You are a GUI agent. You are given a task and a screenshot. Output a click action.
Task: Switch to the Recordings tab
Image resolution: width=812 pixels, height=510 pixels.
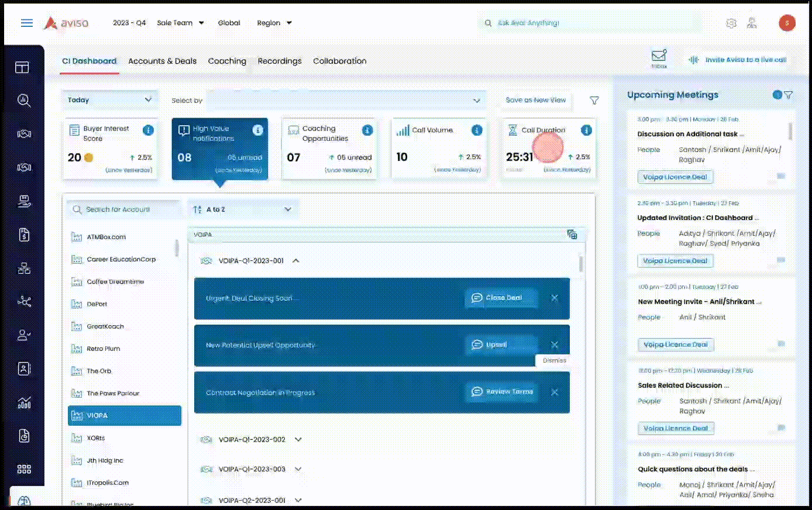(280, 61)
